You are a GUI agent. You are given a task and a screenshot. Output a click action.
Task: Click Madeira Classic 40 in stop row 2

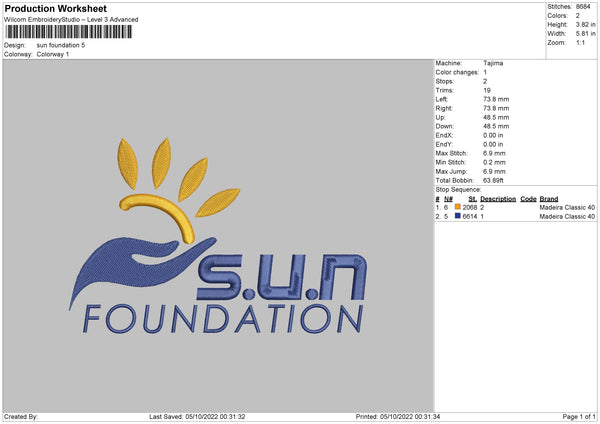[x=567, y=216]
